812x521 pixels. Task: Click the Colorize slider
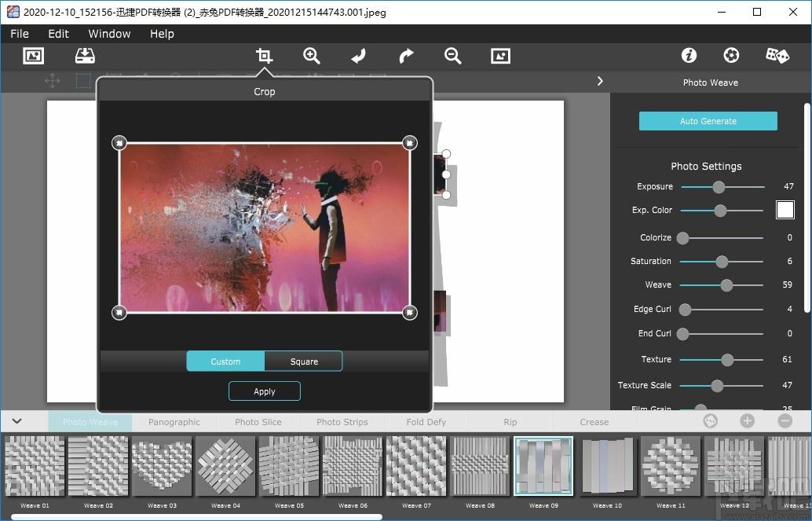coord(722,238)
